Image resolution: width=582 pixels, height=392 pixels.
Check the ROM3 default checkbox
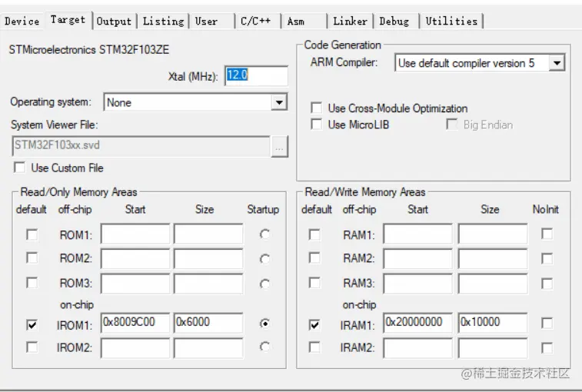32,283
